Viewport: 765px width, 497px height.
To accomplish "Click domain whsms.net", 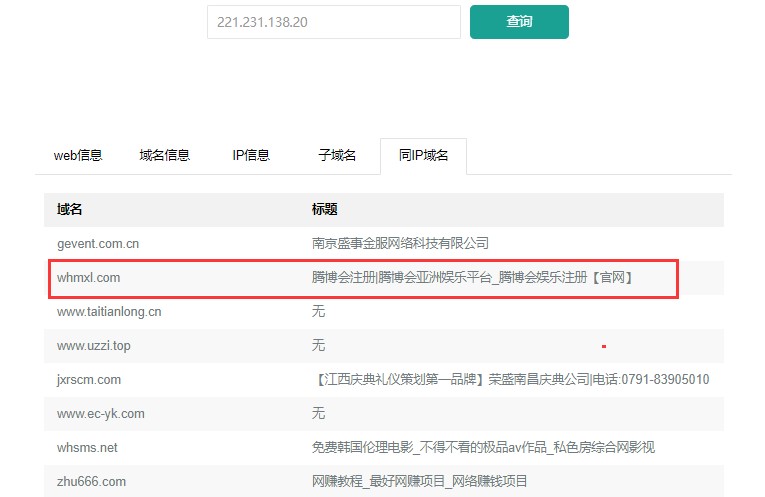I will (87, 448).
